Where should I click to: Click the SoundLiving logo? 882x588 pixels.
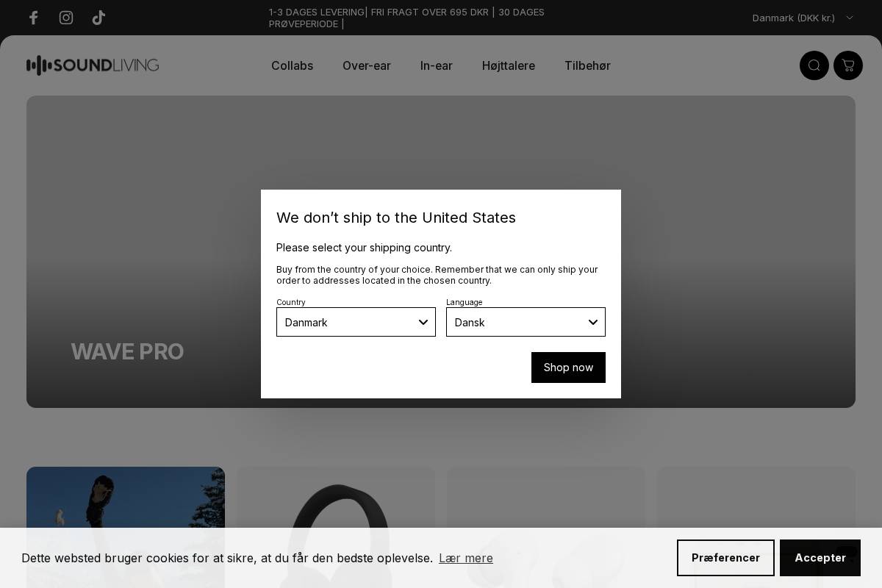tap(93, 65)
